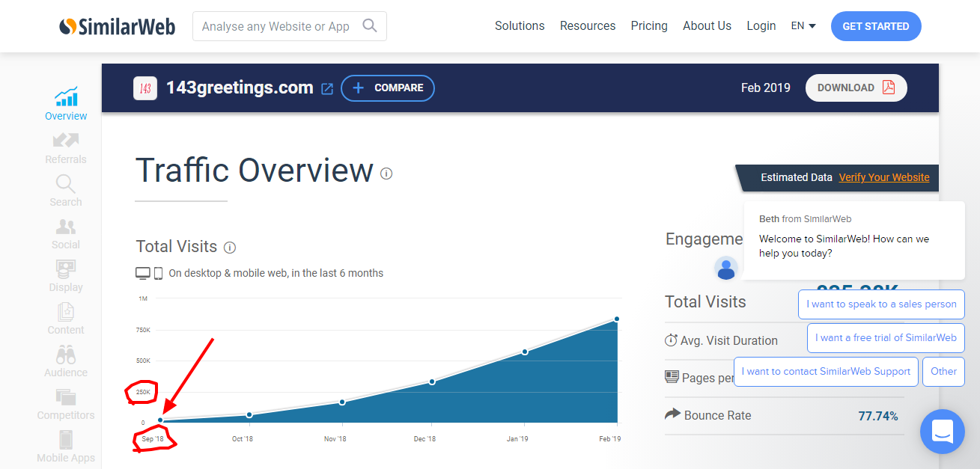980x469 pixels.
Task: Click the DOWNLOAD PDF button
Action: point(856,88)
